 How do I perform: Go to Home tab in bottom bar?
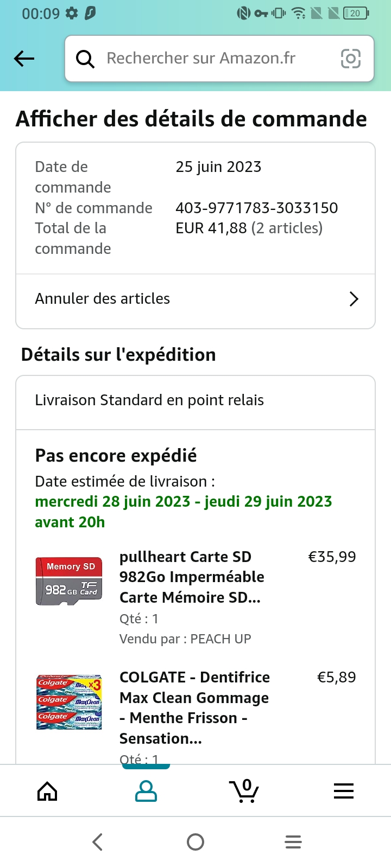pyautogui.click(x=47, y=791)
